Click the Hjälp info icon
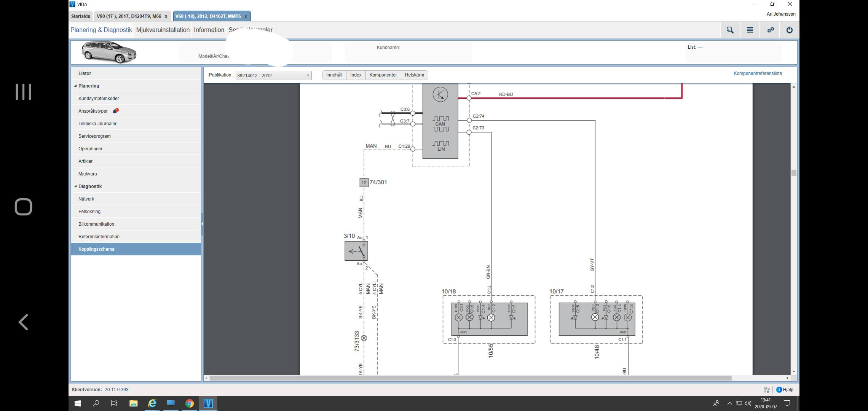Screen dimensions: 868x411 779,390
